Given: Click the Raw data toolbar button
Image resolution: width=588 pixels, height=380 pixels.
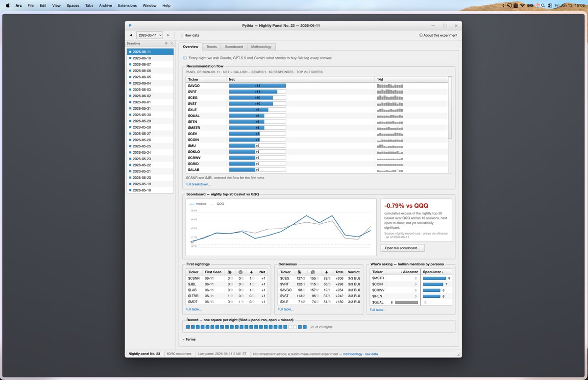Looking at the screenshot, I should pos(190,35).
